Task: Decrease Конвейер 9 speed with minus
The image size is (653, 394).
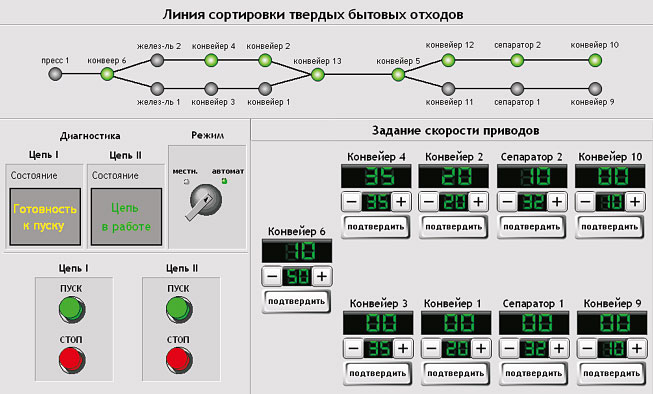Action: click(x=587, y=348)
